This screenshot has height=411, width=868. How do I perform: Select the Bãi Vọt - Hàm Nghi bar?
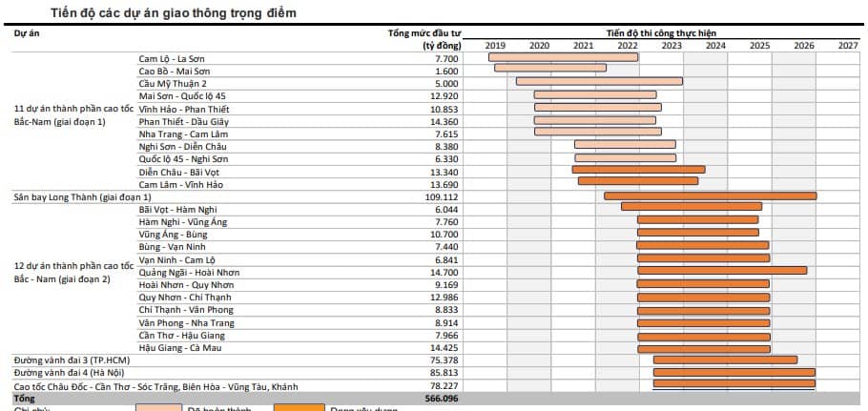point(692,206)
